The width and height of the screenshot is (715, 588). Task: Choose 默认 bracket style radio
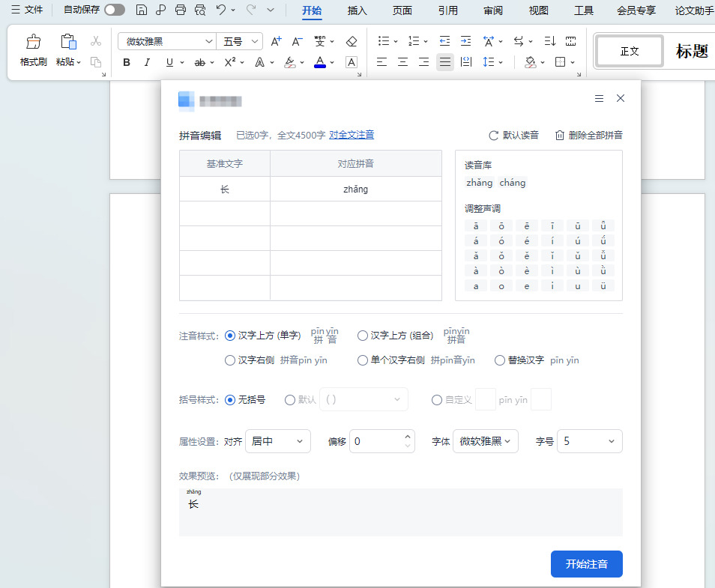pos(289,400)
